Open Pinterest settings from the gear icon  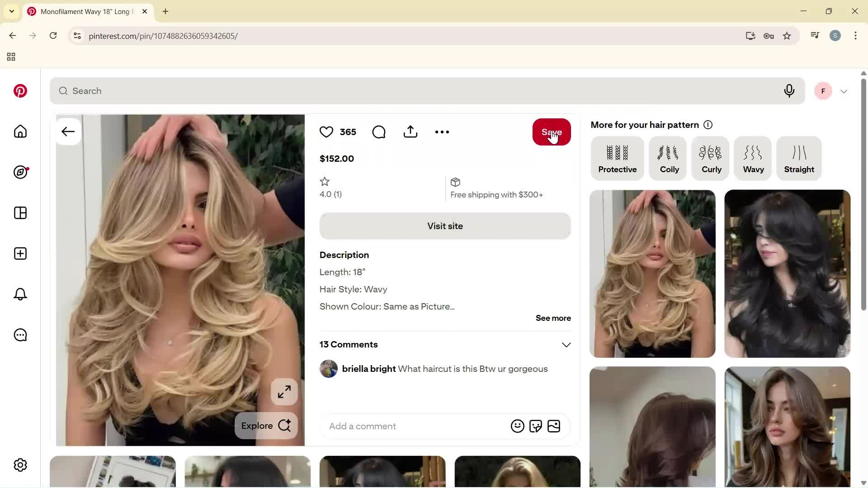point(20,465)
